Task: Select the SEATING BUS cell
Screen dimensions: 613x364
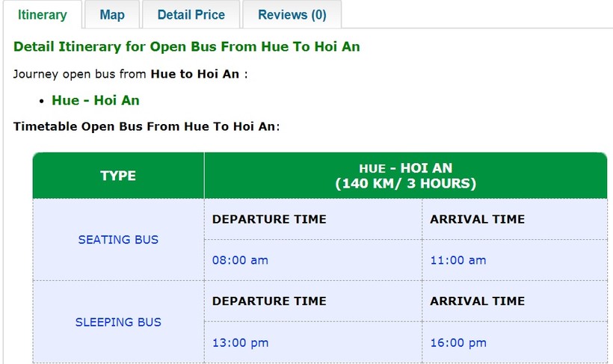Action: pyautogui.click(x=118, y=240)
